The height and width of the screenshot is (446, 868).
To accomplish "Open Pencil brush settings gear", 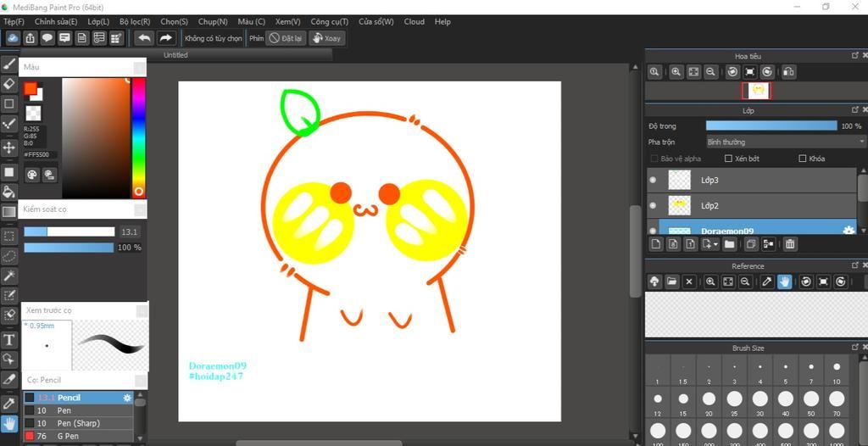I will (x=127, y=398).
